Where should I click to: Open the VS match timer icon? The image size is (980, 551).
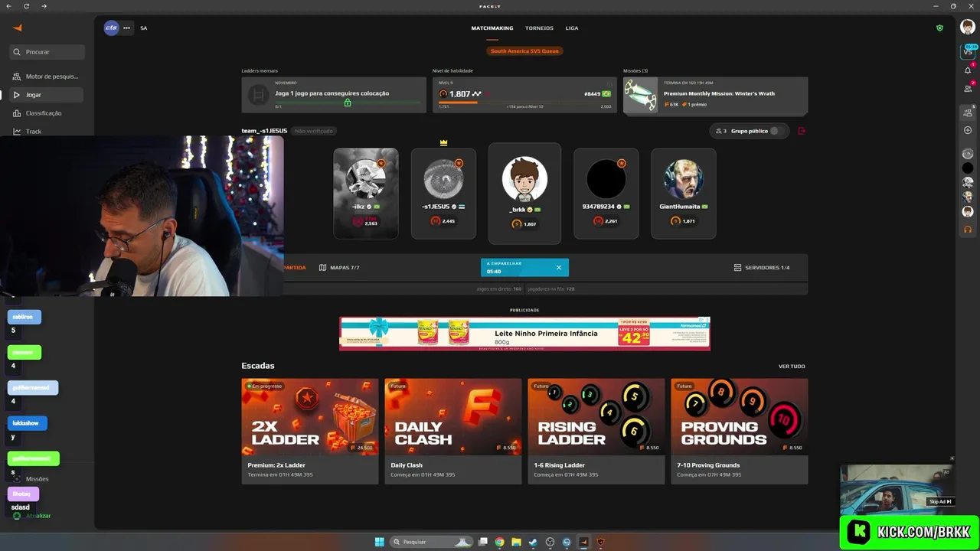click(968, 51)
